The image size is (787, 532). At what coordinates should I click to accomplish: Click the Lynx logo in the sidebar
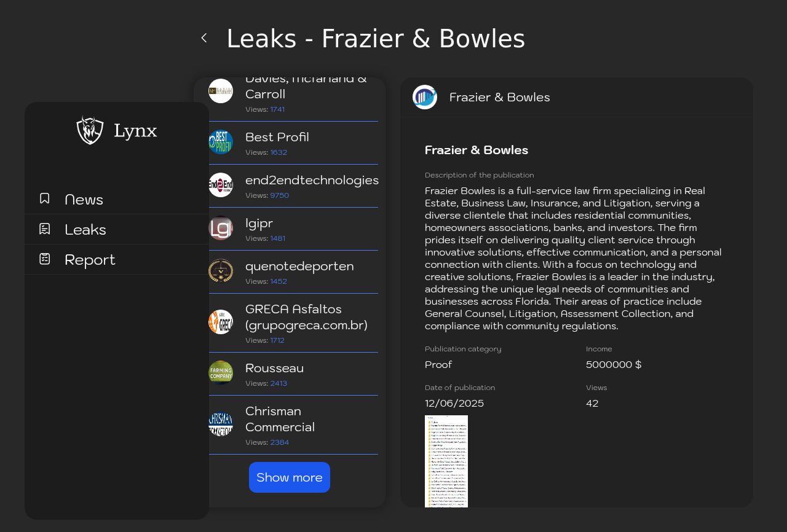click(117, 130)
